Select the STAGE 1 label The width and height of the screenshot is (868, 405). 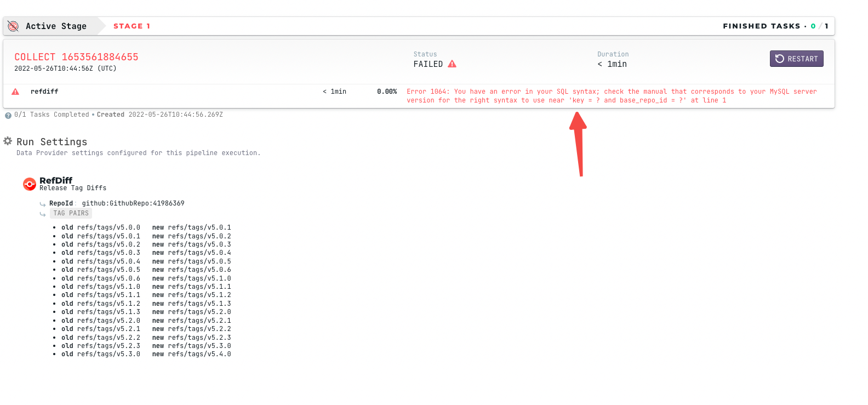point(132,26)
